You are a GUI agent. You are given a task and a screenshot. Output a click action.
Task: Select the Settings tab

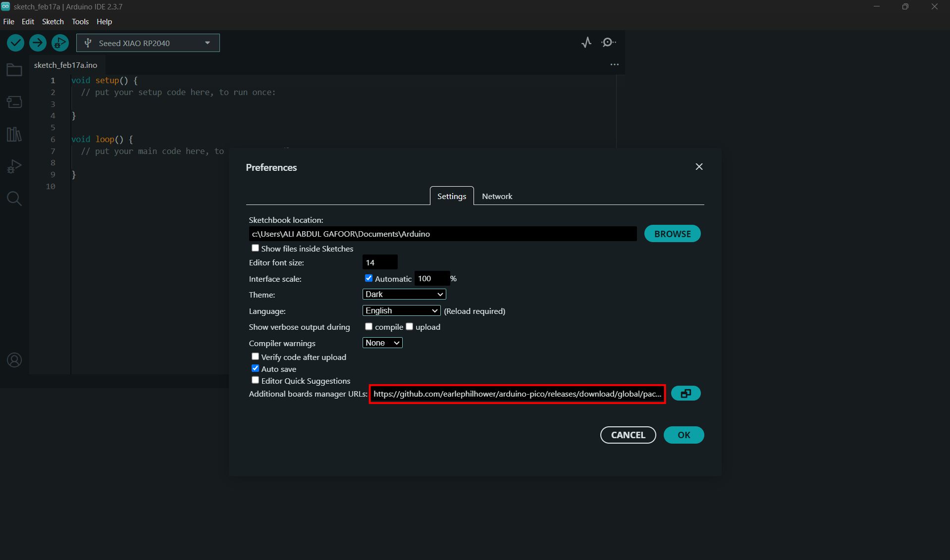coord(452,196)
